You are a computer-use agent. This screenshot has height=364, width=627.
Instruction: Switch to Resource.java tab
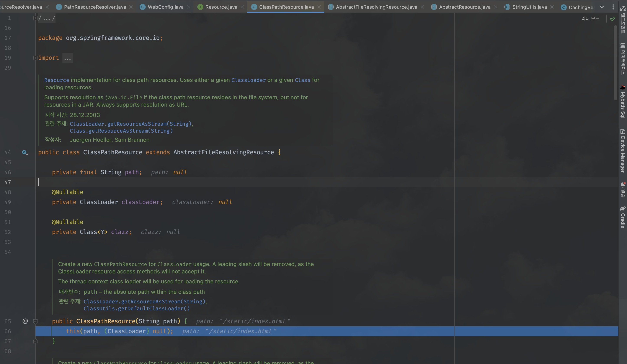tap(221, 7)
